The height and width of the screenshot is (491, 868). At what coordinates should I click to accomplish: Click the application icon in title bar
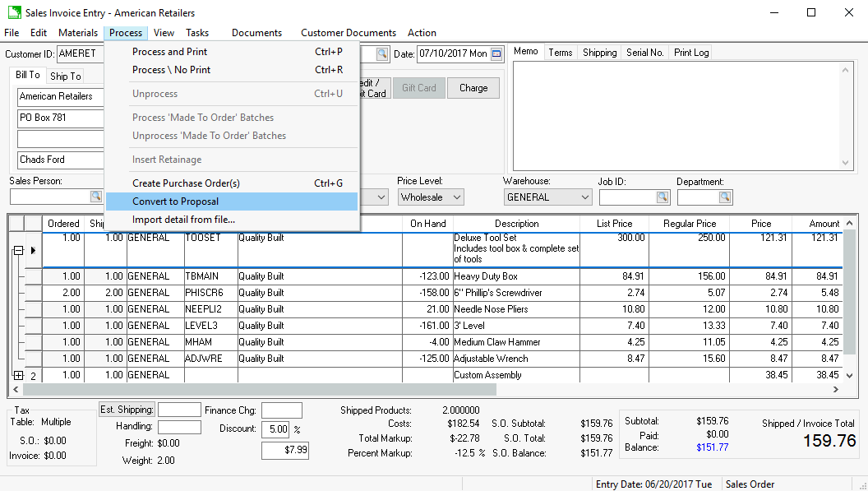[13, 13]
